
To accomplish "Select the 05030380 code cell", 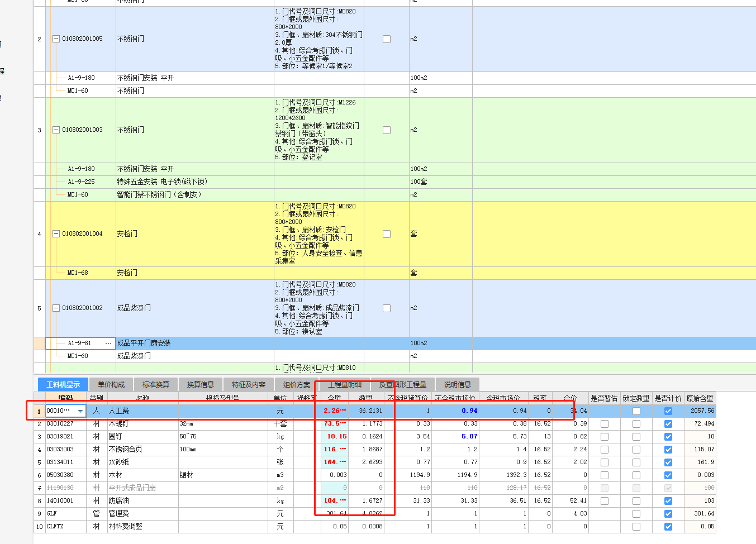I will coord(66,475).
